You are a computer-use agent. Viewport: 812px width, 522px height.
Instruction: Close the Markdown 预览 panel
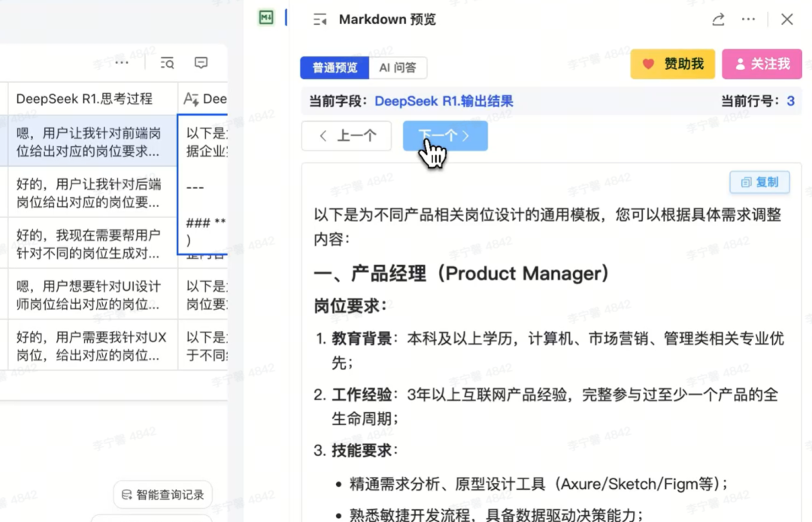point(787,19)
